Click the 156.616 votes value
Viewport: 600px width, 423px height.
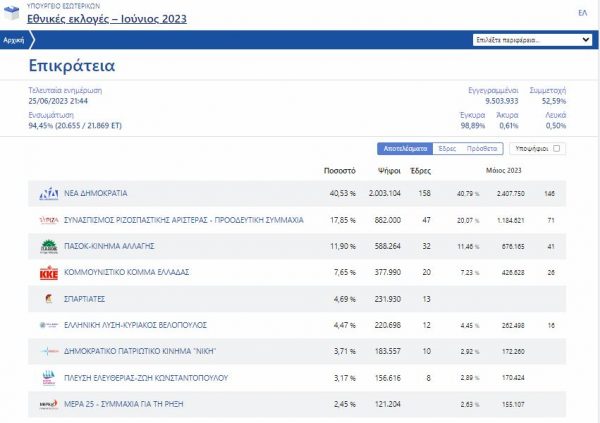(388, 378)
